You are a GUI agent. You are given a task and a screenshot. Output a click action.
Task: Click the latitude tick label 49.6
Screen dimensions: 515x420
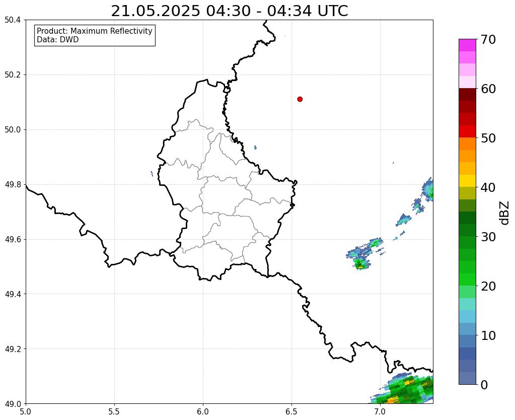13,240
